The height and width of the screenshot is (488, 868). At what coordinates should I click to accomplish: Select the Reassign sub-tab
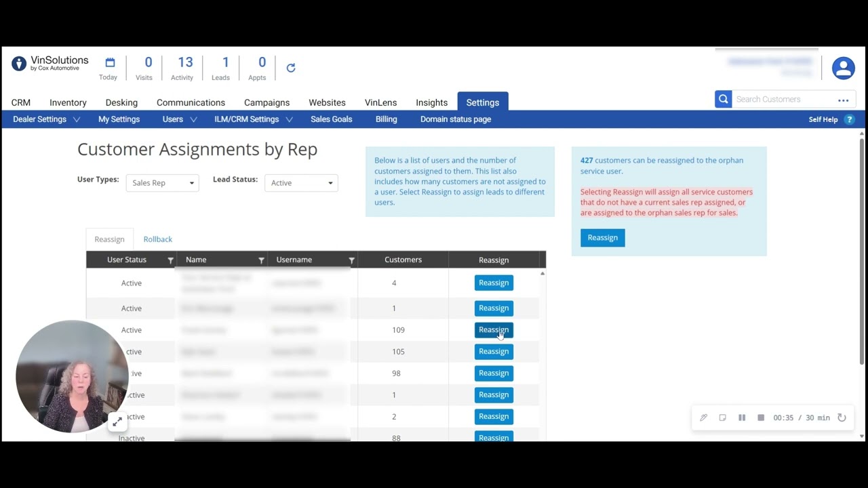pos(109,239)
